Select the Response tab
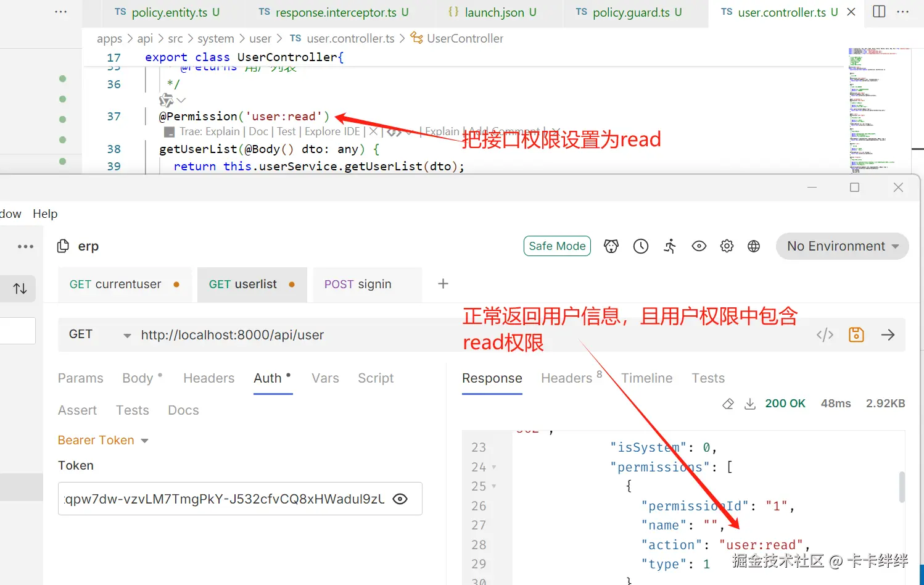Screen dimensions: 924x585 (492, 378)
